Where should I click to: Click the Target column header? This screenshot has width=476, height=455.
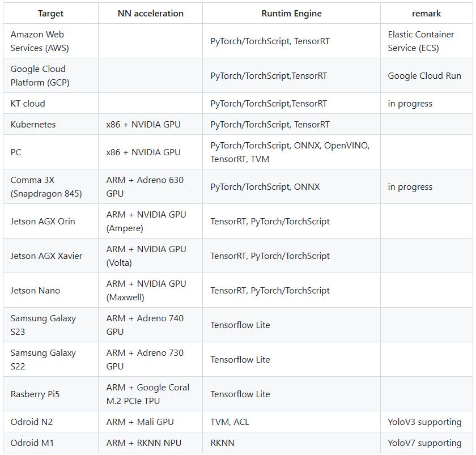click(x=50, y=13)
